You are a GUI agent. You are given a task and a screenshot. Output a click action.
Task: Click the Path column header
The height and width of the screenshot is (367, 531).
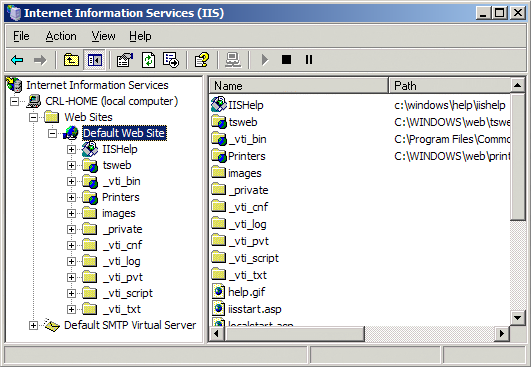click(x=450, y=86)
